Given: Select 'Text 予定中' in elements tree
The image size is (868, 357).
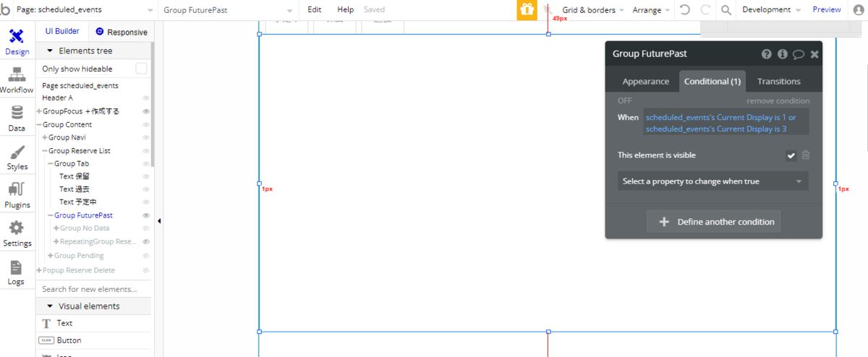Looking at the screenshot, I should coord(79,202).
